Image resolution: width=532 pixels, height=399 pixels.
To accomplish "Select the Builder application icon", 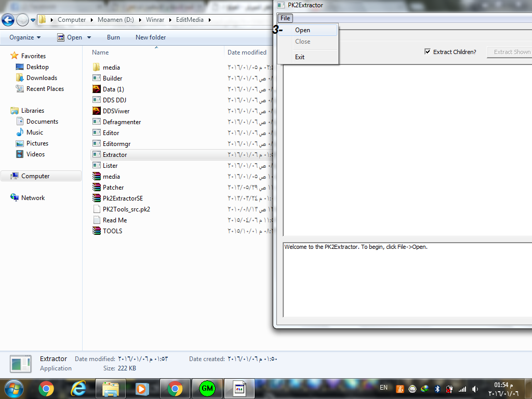I will [x=96, y=78].
